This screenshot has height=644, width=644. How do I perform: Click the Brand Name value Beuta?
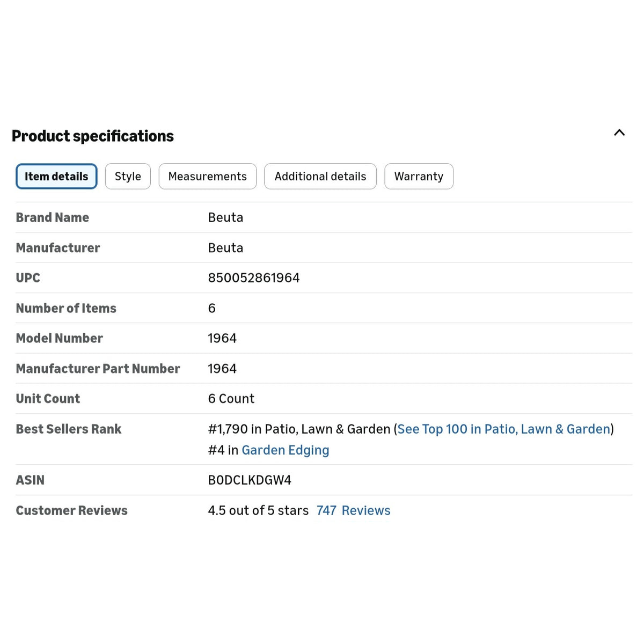pos(225,217)
